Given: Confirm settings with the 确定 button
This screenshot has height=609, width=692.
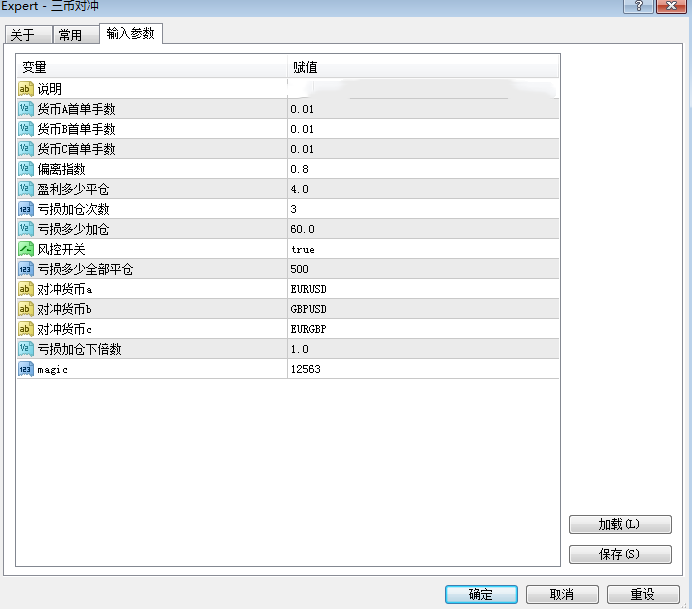Looking at the screenshot, I should click(481, 594).
